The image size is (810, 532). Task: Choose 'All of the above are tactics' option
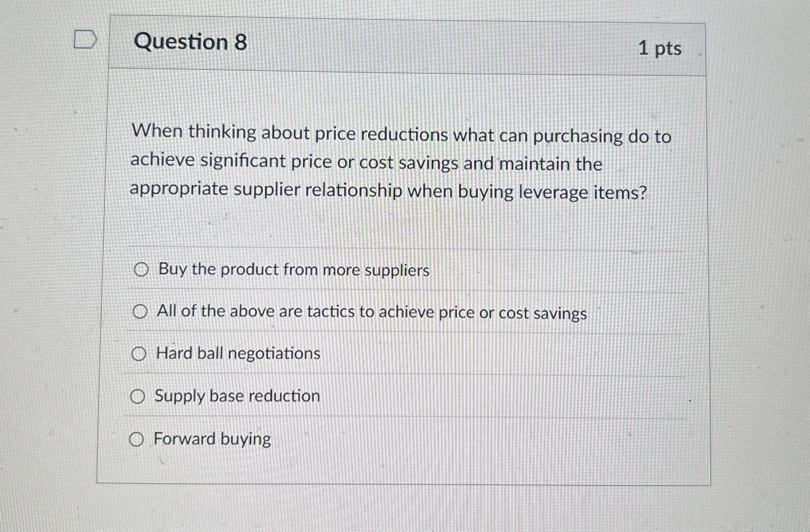coord(141,312)
